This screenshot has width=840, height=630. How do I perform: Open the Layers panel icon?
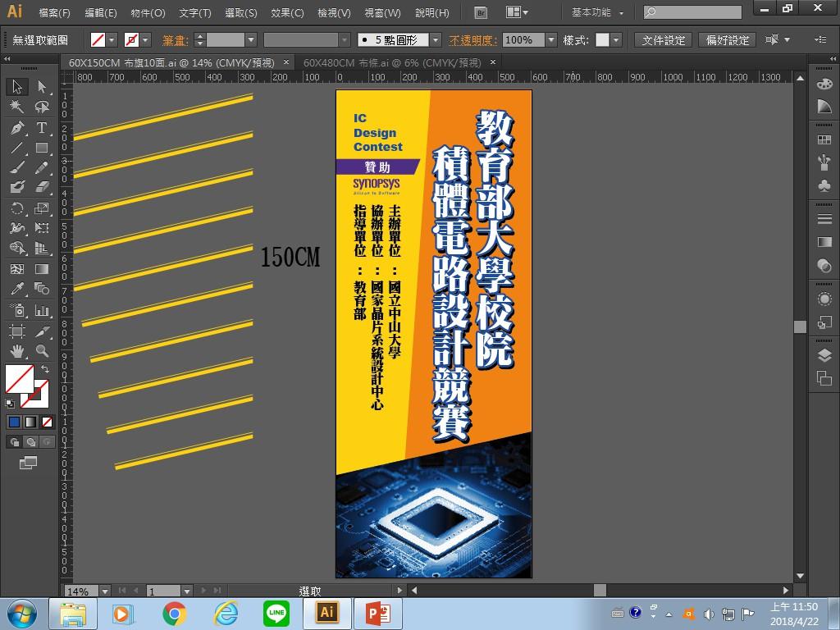(x=824, y=355)
